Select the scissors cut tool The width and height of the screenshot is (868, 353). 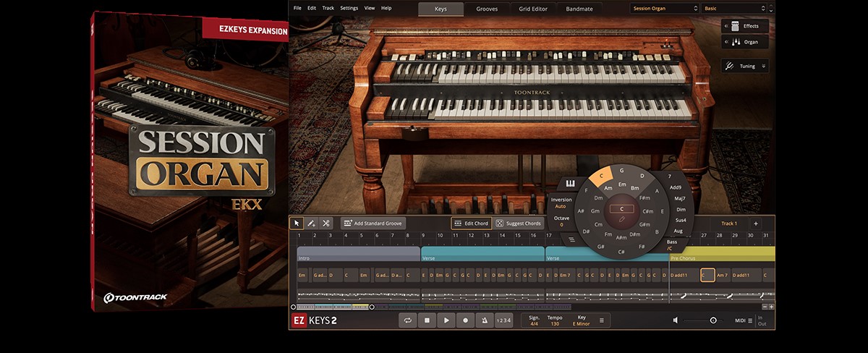(326, 224)
